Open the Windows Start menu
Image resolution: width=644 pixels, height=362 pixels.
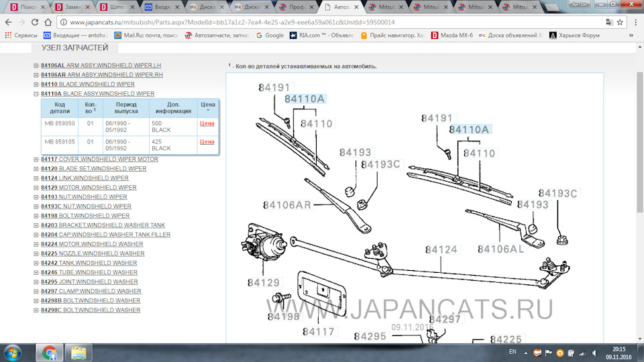coord(12,353)
